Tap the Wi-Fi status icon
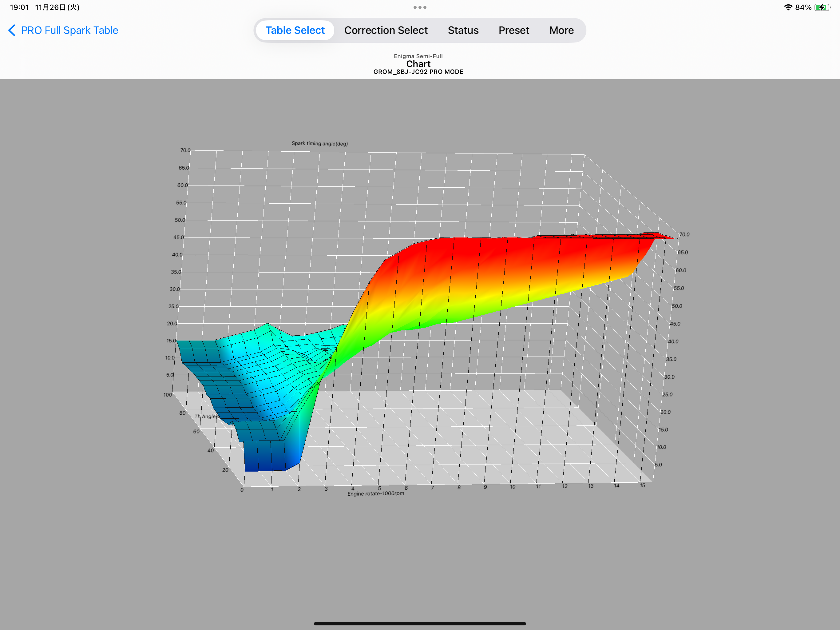This screenshot has height=630, width=840. (788, 7)
